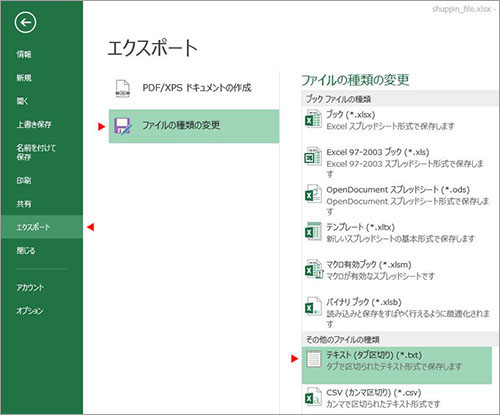Screen dimensions: 500x415
Task: Choose the OpenDocument Spreadsheet (*.ods) icon
Action: 313,194
